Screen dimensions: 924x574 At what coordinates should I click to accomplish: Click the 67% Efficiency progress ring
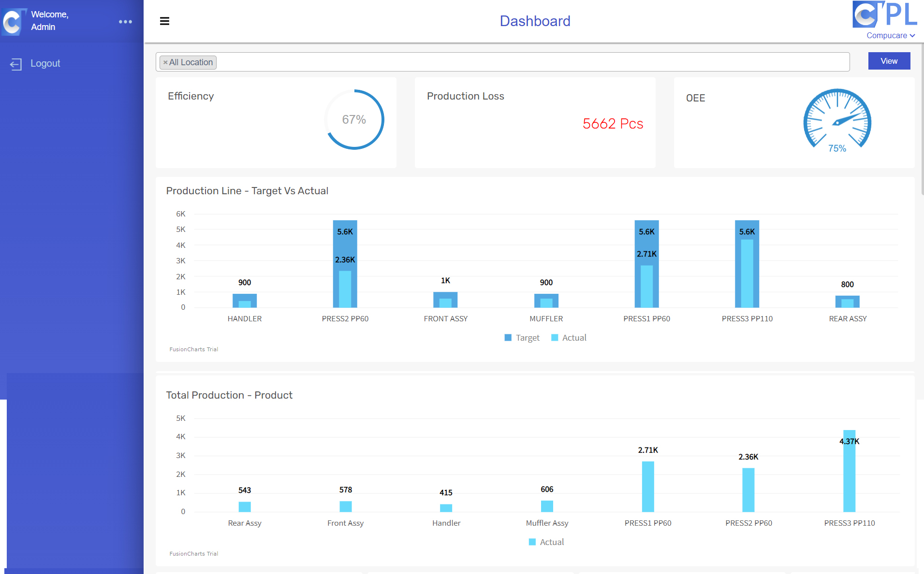(354, 119)
